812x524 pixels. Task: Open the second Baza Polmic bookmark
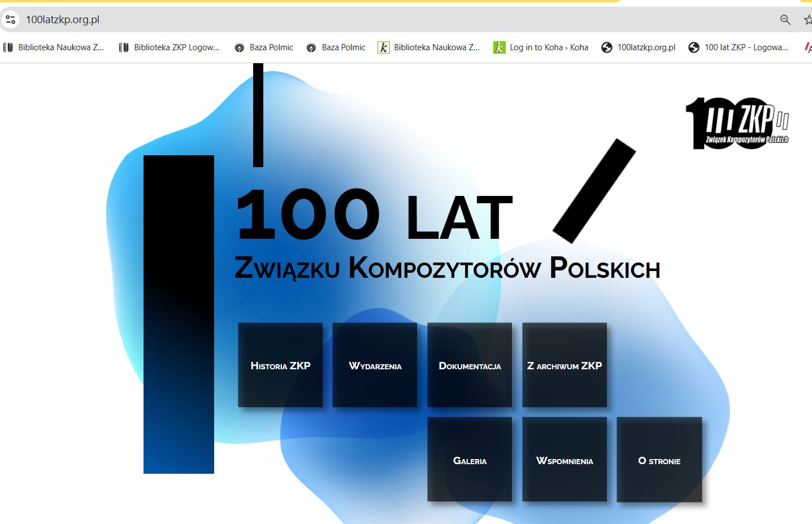coord(336,47)
